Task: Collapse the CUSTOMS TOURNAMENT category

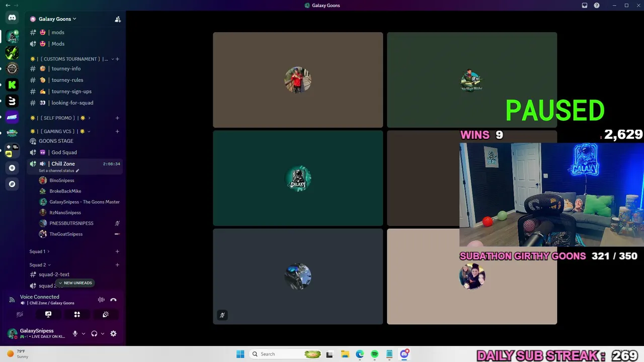Action: [72, 59]
